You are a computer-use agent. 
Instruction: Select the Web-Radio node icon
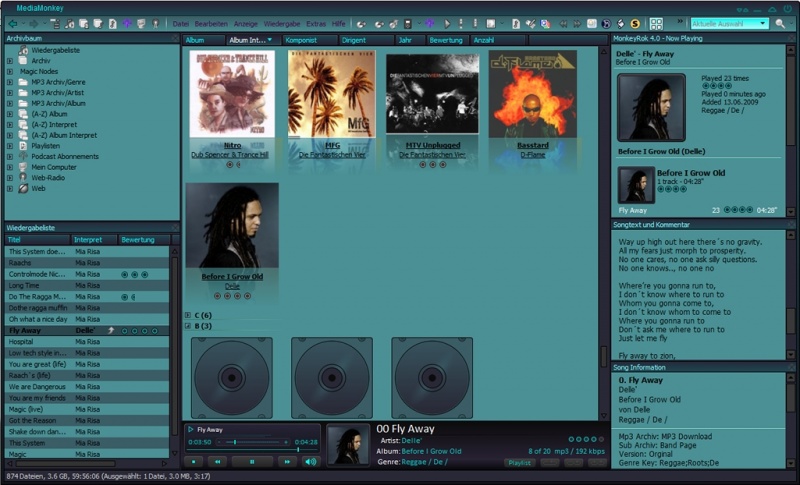pos(23,177)
